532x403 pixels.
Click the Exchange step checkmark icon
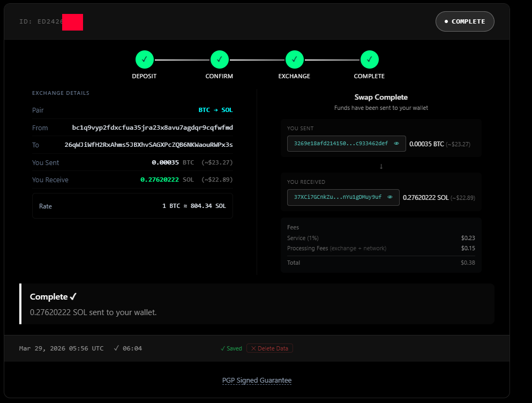(x=295, y=59)
